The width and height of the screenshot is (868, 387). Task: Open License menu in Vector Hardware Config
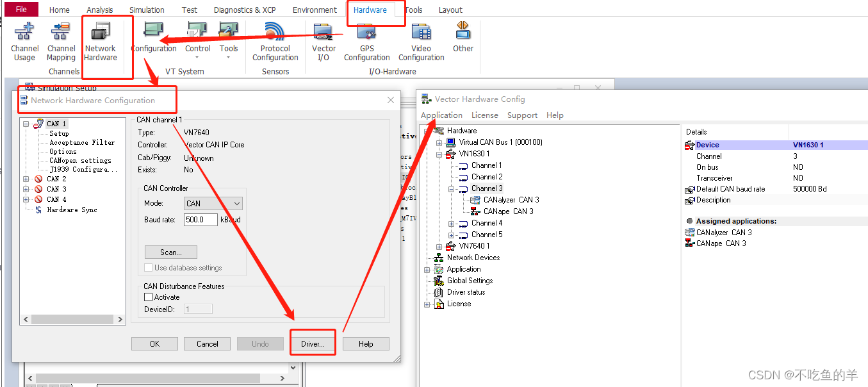click(x=485, y=115)
